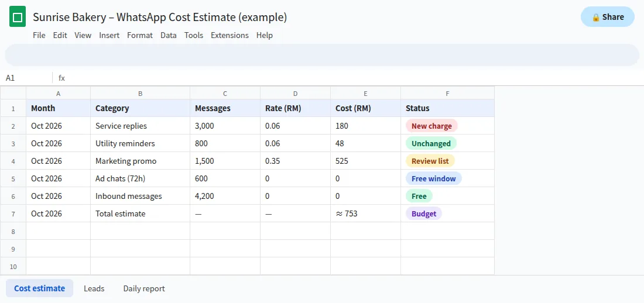The height and width of the screenshot is (303, 644).
Task: Select column C header
Action: (x=225, y=93)
